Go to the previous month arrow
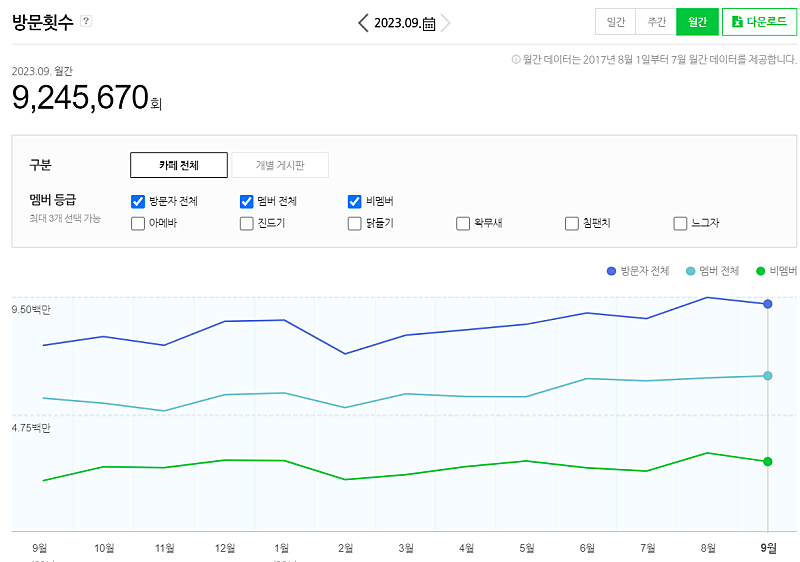 tap(363, 23)
